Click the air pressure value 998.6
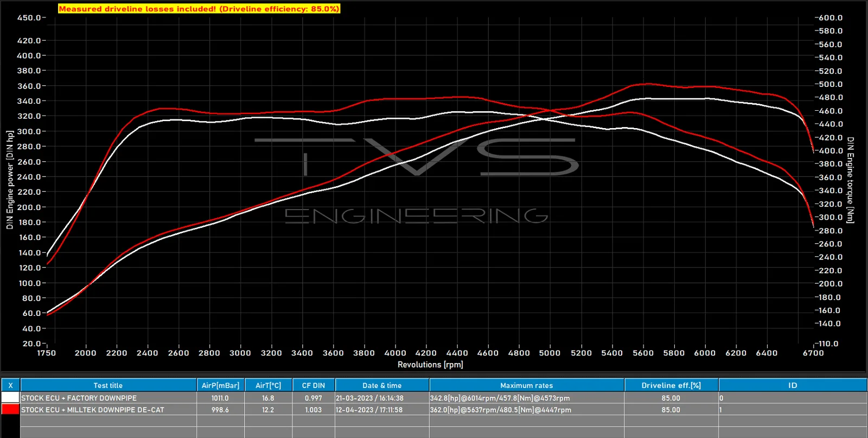Image resolution: width=868 pixels, height=438 pixels. (220, 410)
